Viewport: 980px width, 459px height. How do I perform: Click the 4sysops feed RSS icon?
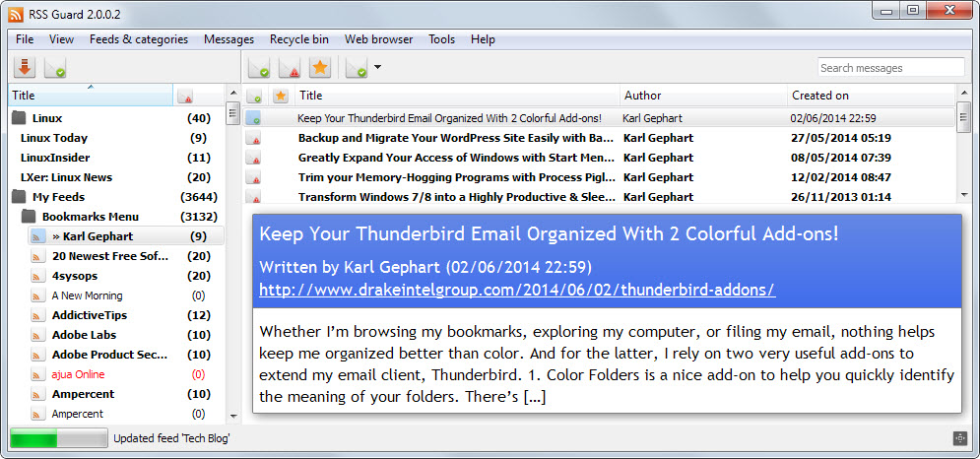pyautogui.click(x=38, y=276)
